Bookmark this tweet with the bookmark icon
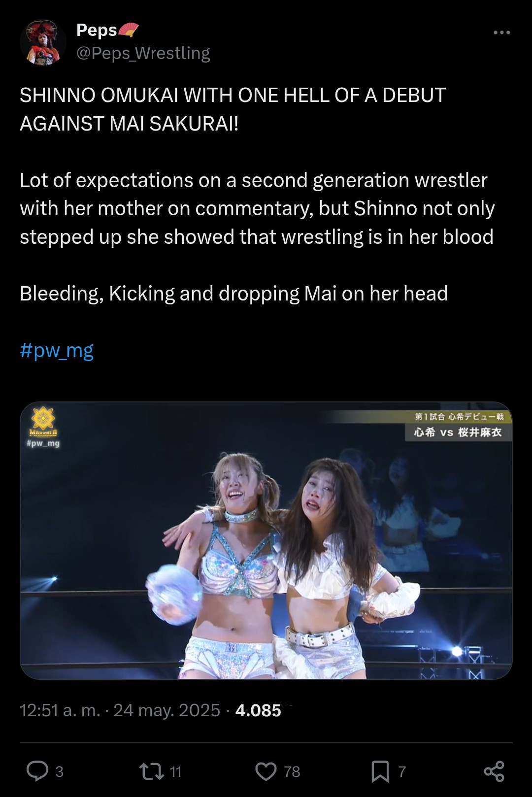This screenshot has height=797, width=532. tap(380, 771)
